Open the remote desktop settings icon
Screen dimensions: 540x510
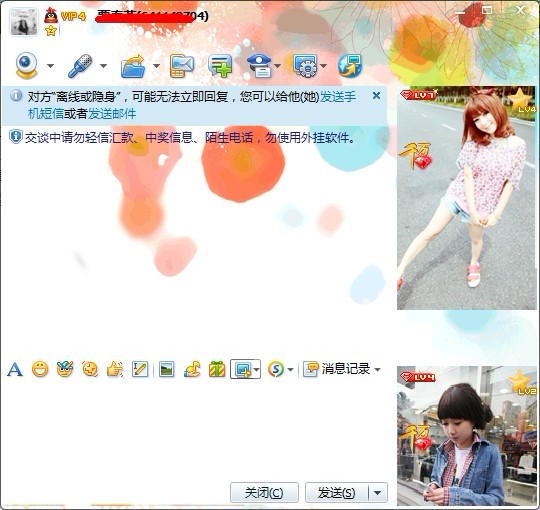coord(305,65)
